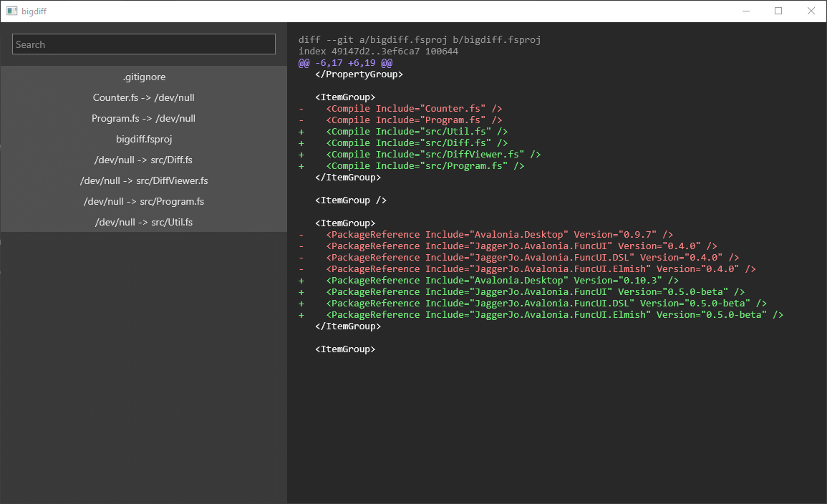The image size is (827, 504).
Task: Click the Search input field
Action: [143, 44]
